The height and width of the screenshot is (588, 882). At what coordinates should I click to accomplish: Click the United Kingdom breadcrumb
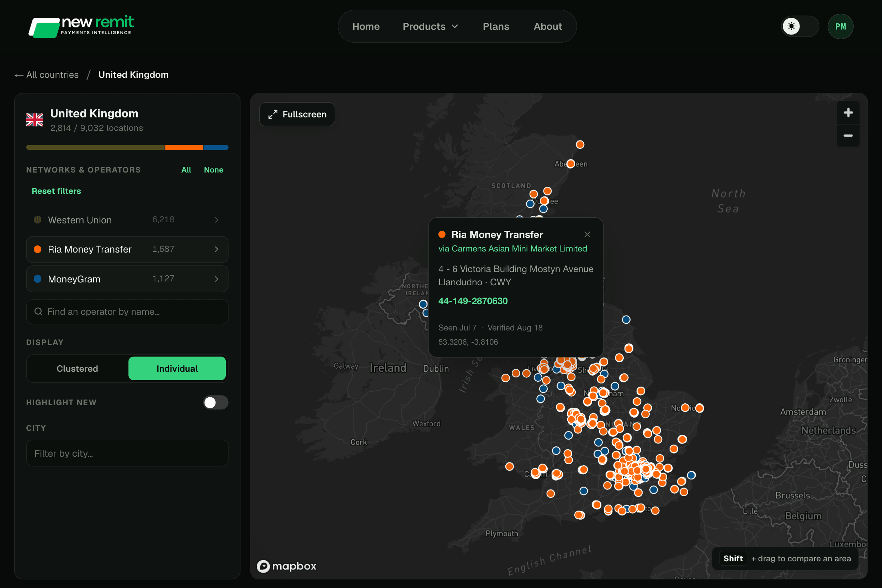(x=133, y=75)
